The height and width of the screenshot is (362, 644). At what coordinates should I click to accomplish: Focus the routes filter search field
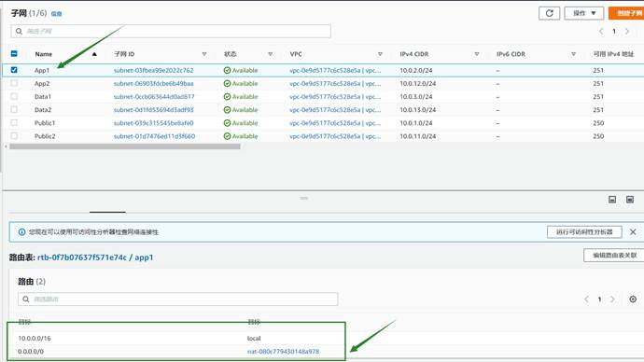pyautogui.click(x=178, y=299)
